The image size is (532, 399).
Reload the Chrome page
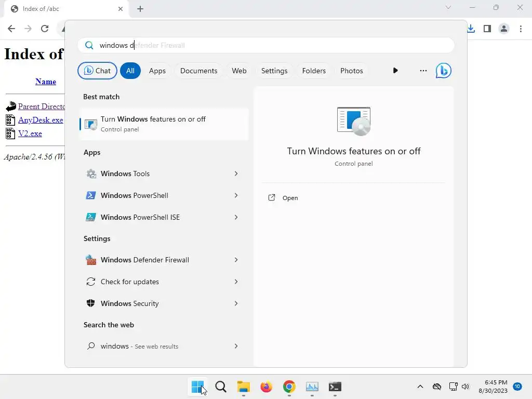pos(45,29)
